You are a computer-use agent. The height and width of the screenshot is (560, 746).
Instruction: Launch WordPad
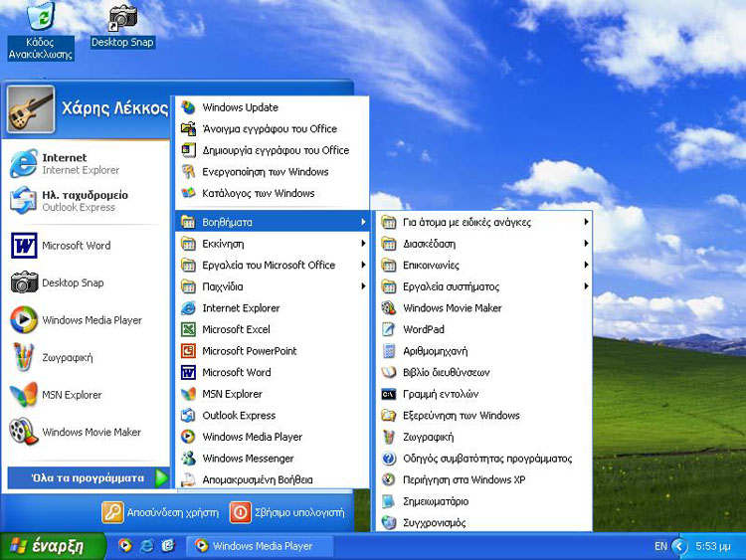click(x=484, y=329)
